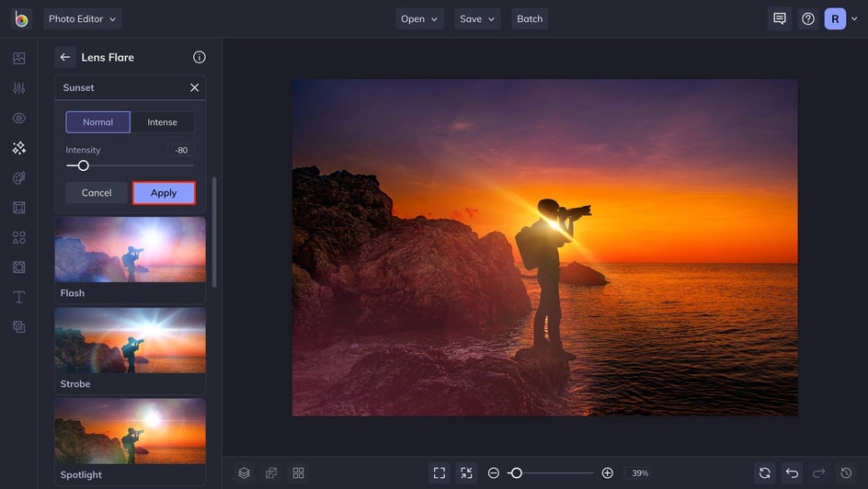Open the Effects sparkle icon in sidebar
The image size is (868, 489).
[18, 148]
